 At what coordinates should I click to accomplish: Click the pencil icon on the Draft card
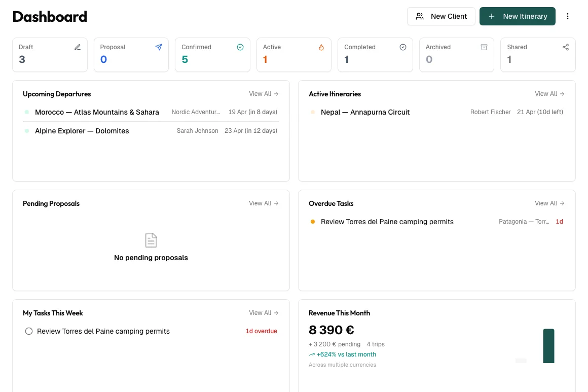tap(78, 47)
